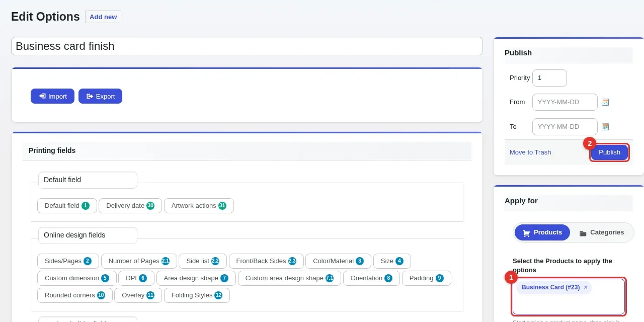Add the Side list field
Screen dimensions: 644x322
coord(203,261)
